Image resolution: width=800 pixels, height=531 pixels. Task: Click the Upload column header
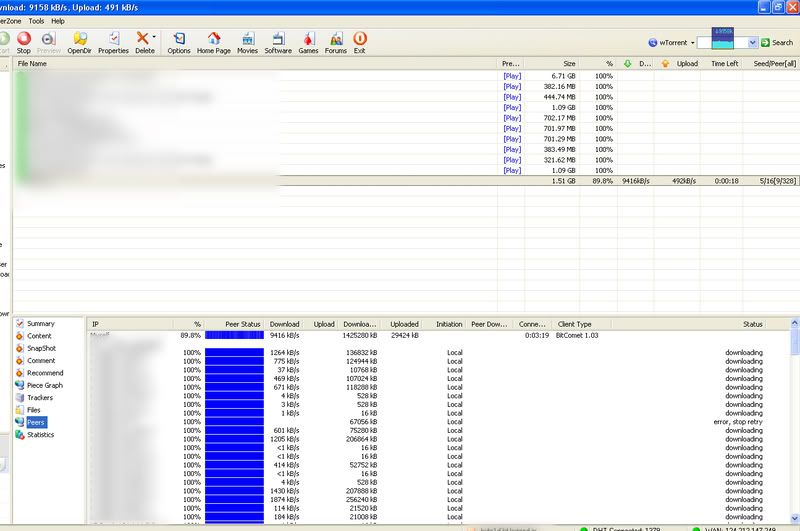tap(678, 64)
